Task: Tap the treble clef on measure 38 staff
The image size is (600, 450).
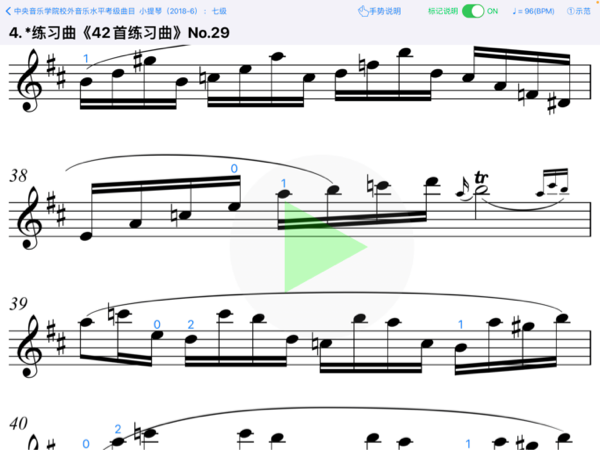Action: coord(29,218)
